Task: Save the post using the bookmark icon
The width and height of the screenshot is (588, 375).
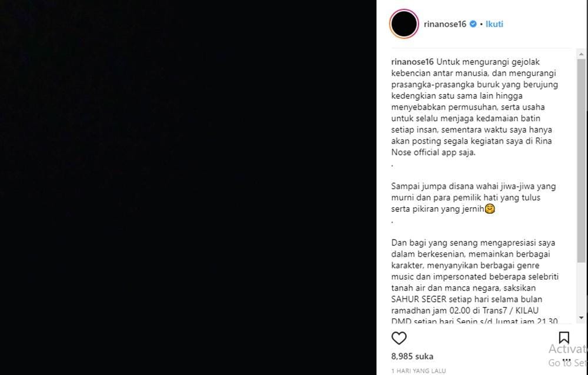Action: point(564,338)
